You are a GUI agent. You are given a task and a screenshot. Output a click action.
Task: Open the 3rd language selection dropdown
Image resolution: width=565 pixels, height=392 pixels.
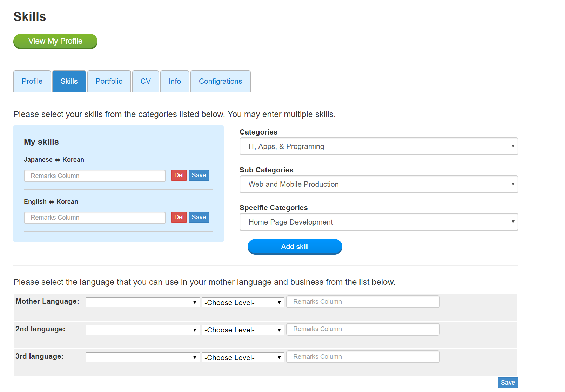(x=143, y=357)
